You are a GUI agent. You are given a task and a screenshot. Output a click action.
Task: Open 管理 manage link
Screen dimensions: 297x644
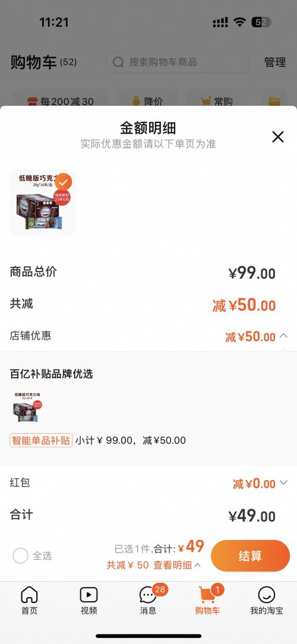[x=275, y=62]
